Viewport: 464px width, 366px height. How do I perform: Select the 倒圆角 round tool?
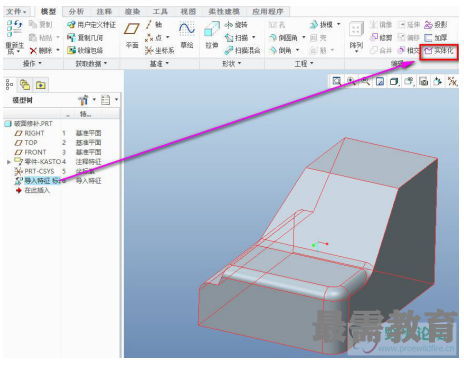(283, 38)
